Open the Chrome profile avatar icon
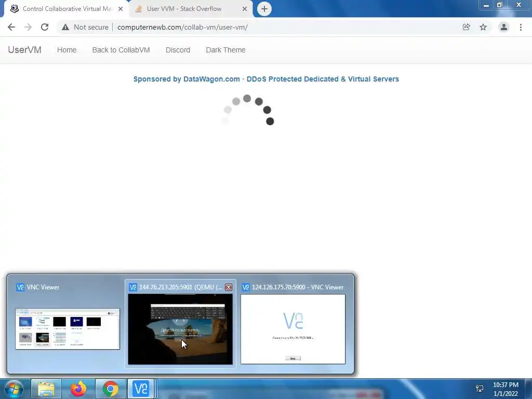This screenshot has height=399, width=532. (x=504, y=27)
